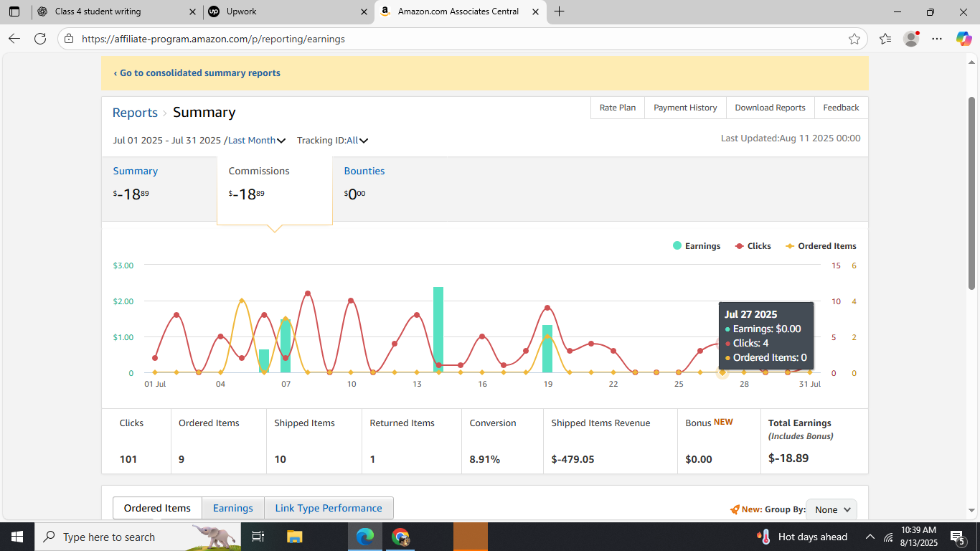This screenshot has height=551, width=980.
Task: Show hidden system tray icons
Action: coord(870,537)
